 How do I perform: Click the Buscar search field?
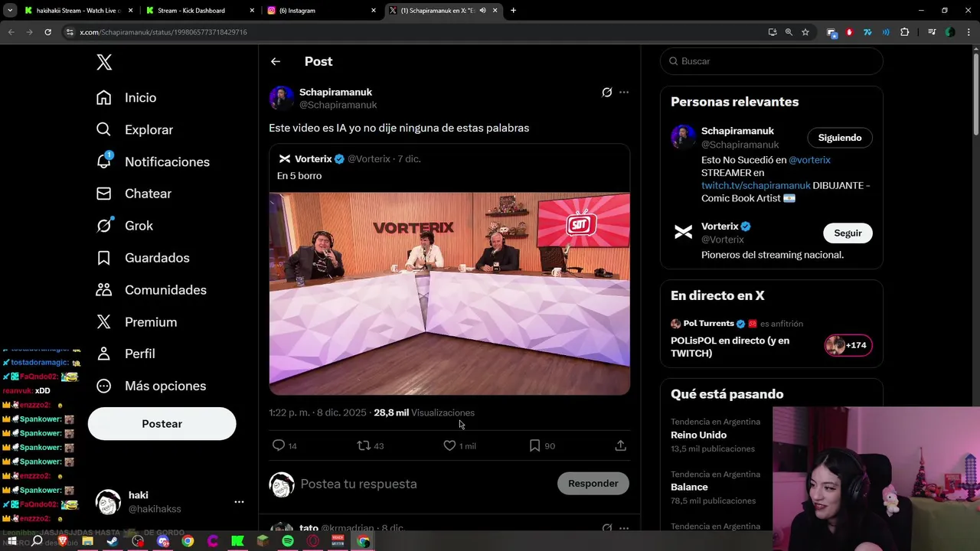772,61
